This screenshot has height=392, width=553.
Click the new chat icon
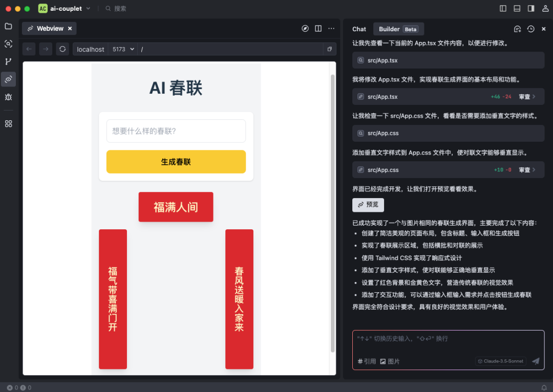click(517, 29)
